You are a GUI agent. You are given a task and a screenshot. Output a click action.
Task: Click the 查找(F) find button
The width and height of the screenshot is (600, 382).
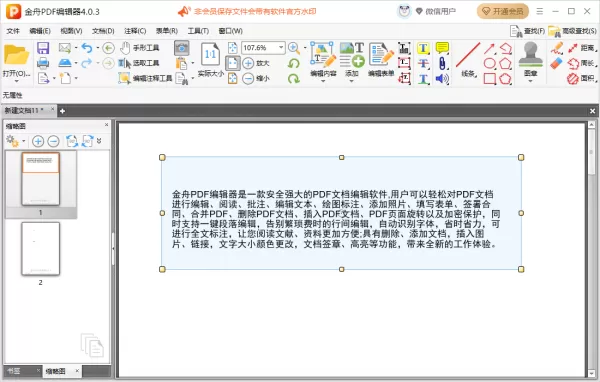point(527,31)
